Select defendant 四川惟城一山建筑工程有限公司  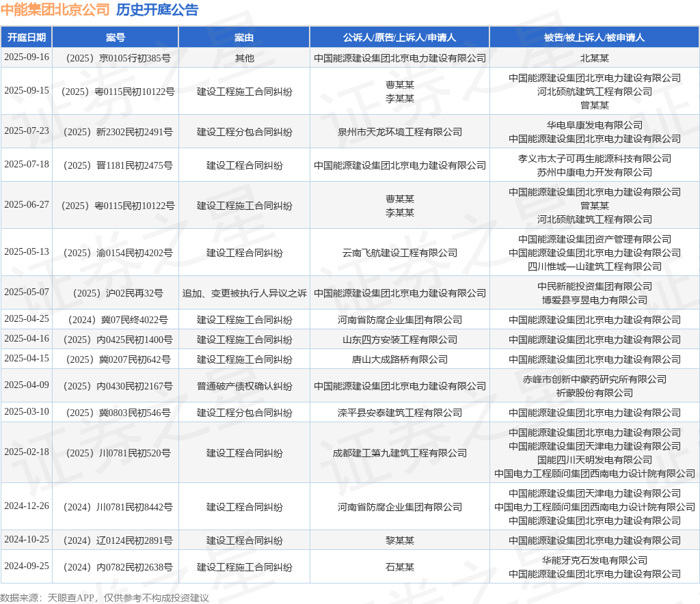[x=595, y=266]
